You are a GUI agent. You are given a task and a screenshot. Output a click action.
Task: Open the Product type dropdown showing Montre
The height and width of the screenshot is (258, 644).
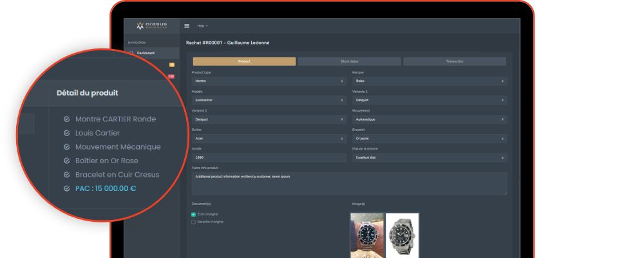tap(269, 81)
